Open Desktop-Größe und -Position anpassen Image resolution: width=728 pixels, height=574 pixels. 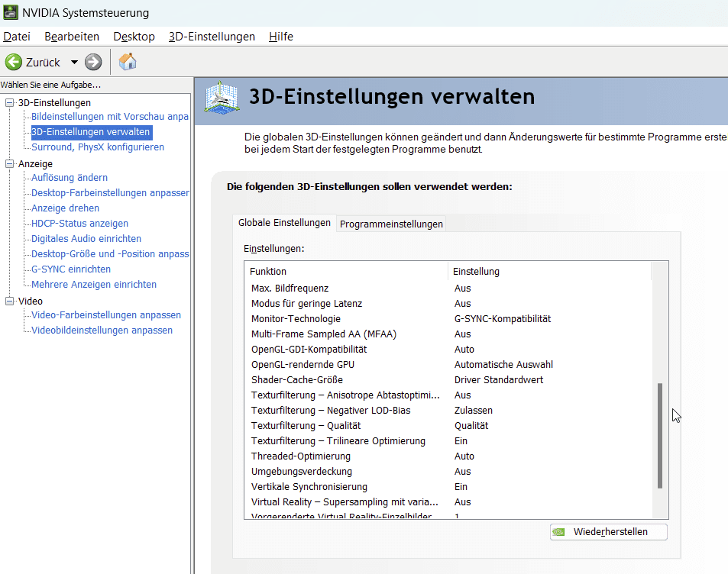[110, 254]
